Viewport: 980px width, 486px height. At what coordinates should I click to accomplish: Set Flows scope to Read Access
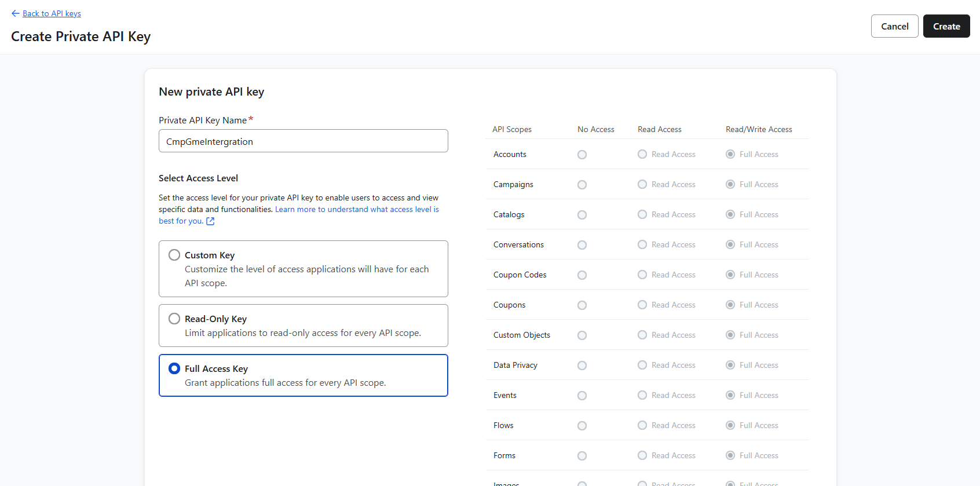tap(642, 425)
